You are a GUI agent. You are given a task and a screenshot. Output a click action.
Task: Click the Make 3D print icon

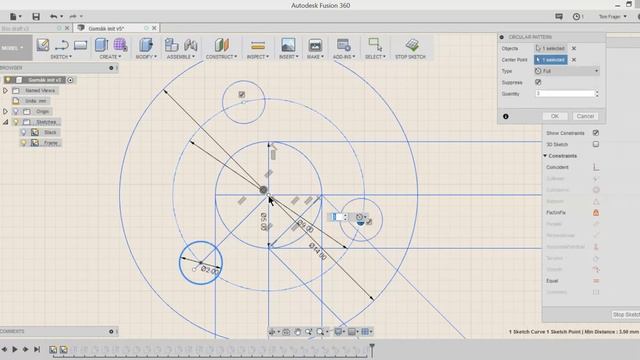pos(315,45)
